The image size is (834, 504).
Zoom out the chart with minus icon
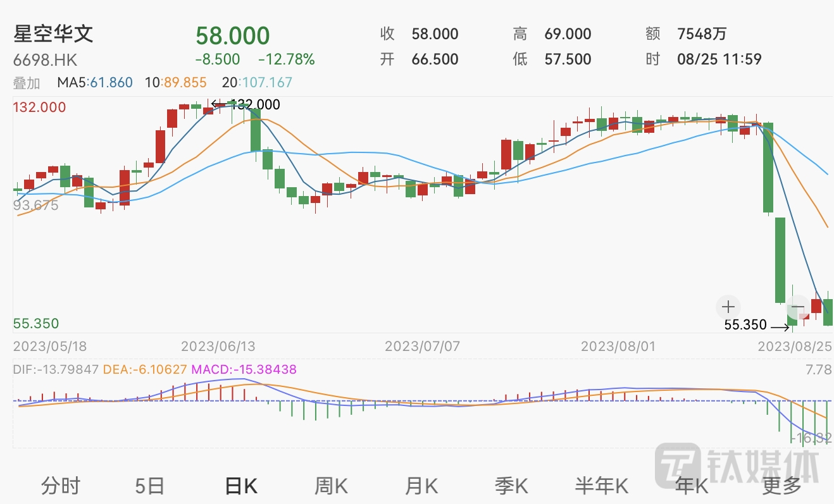click(x=798, y=307)
